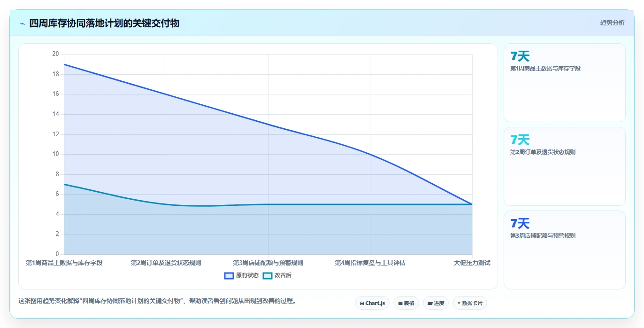Screen dimensions: 644x328
Task: Click the icon inside the Chart.js pill
Action: (362, 304)
